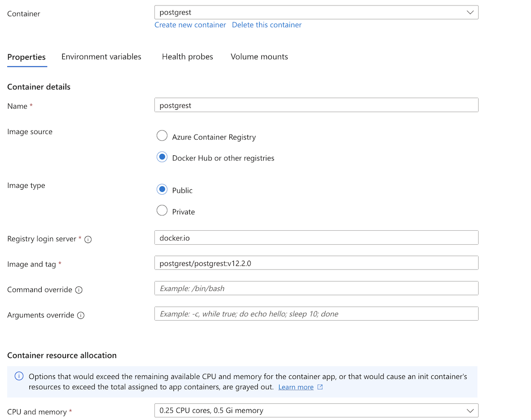This screenshot has width=531, height=420.
Task: Select Public as the image type
Action: tap(162, 189)
